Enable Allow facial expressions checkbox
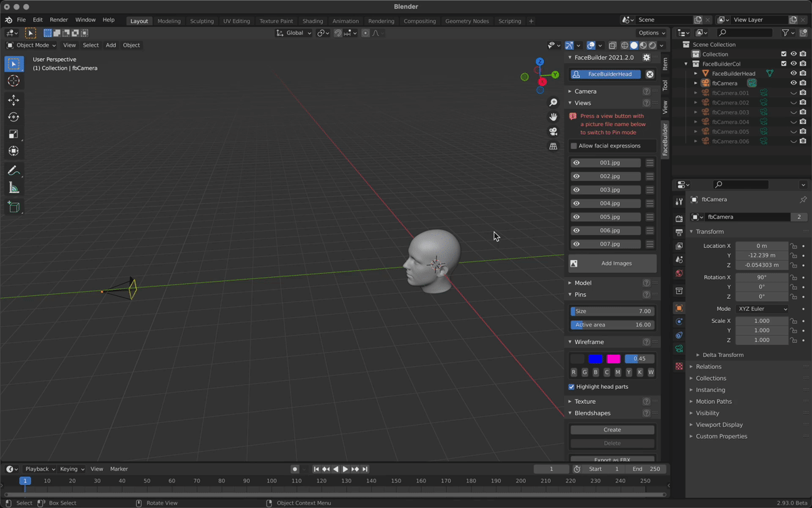Viewport: 812px width, 508px height. click(x=574, y=146)
